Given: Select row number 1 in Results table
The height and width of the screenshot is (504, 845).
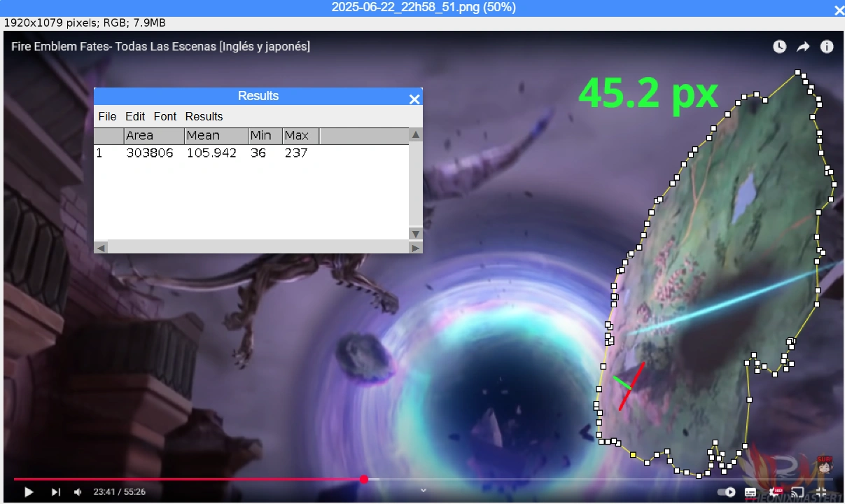Looking at the screenshot, I should point(99,153).
